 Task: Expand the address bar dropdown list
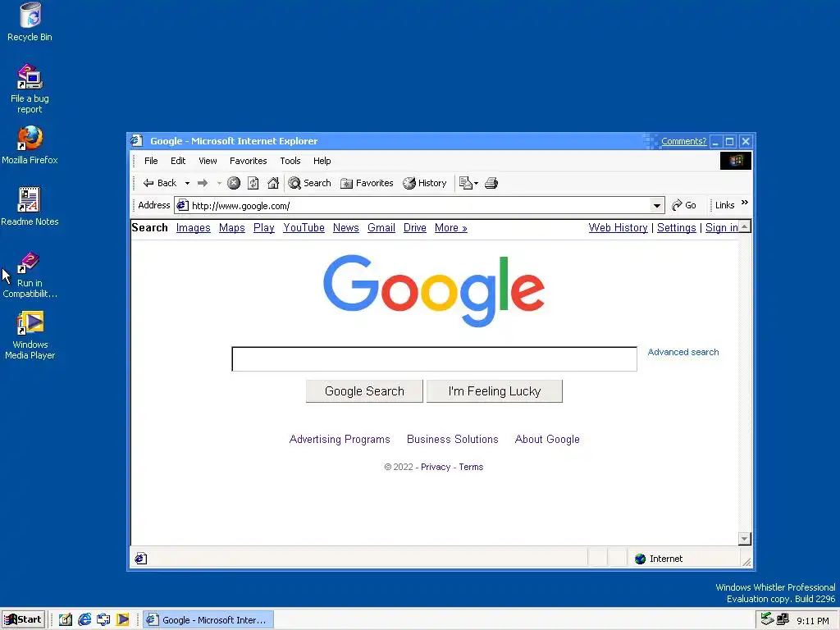click(657, 206)
